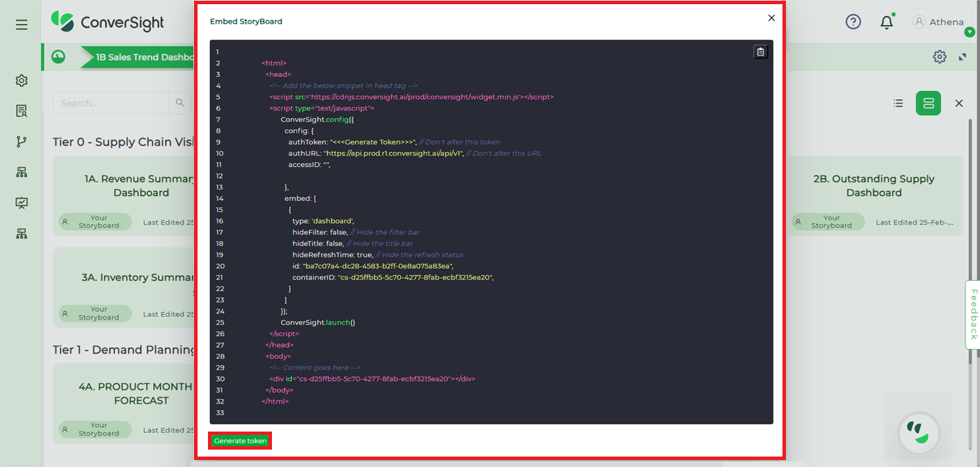Click the authURL code line
The height and width of the screenshot is (467, 980).
(415, 153)
